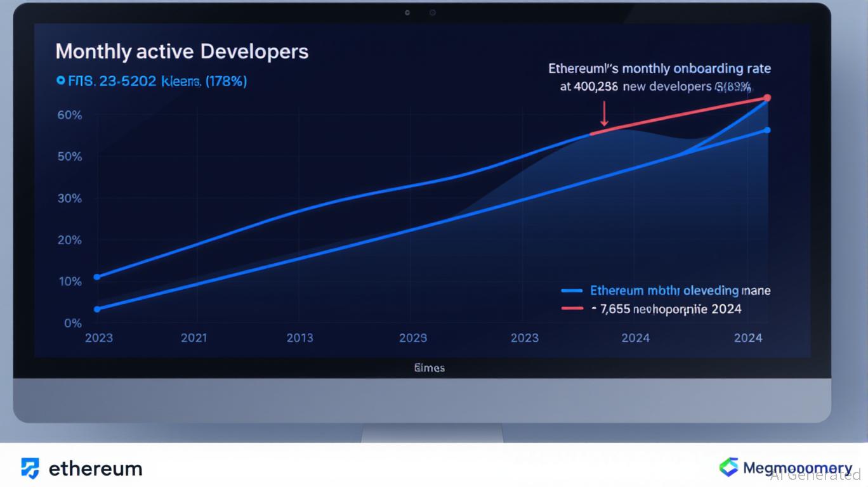
Task: Select the lower blue line's starting point near 0%
Action: [x=96, y=309]
